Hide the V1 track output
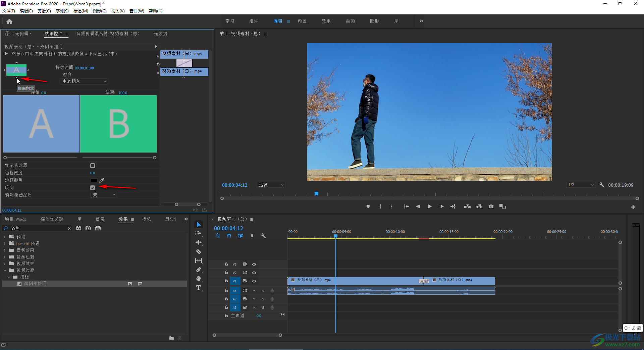 coord(254,281)
